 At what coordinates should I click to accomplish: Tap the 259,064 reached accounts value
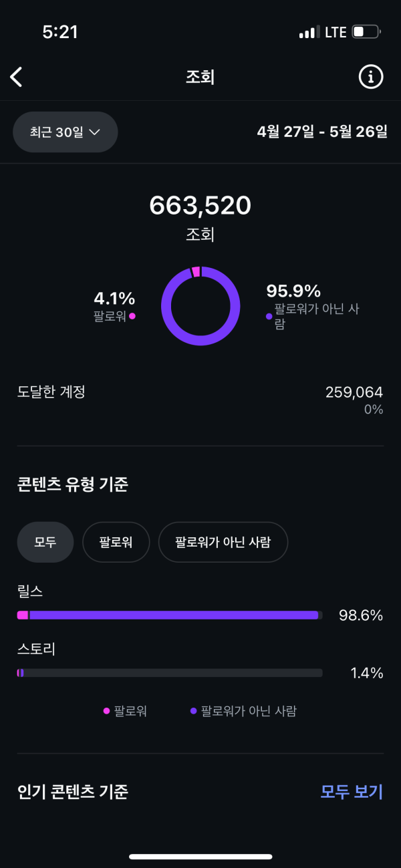(x=354, y=392)
